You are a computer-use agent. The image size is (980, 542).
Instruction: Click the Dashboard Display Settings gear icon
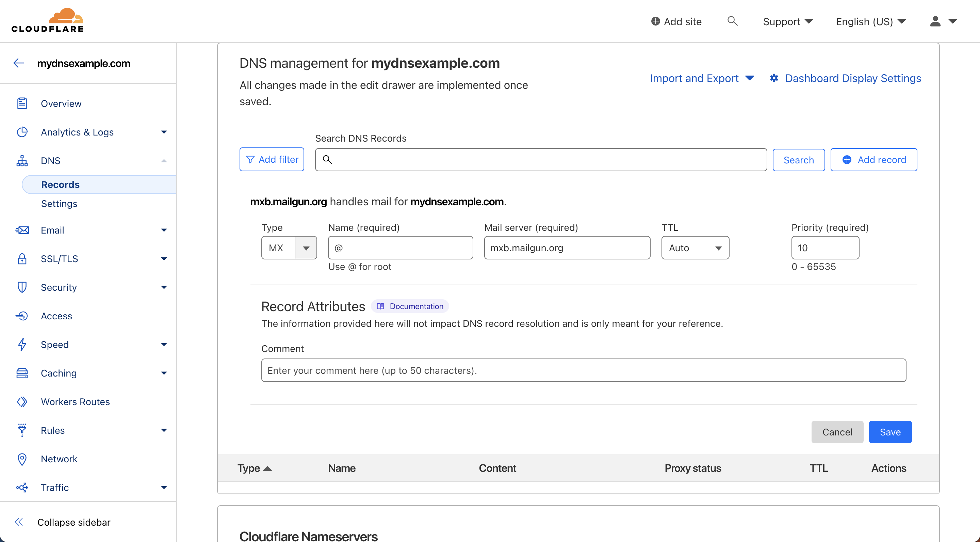[774, 78]
